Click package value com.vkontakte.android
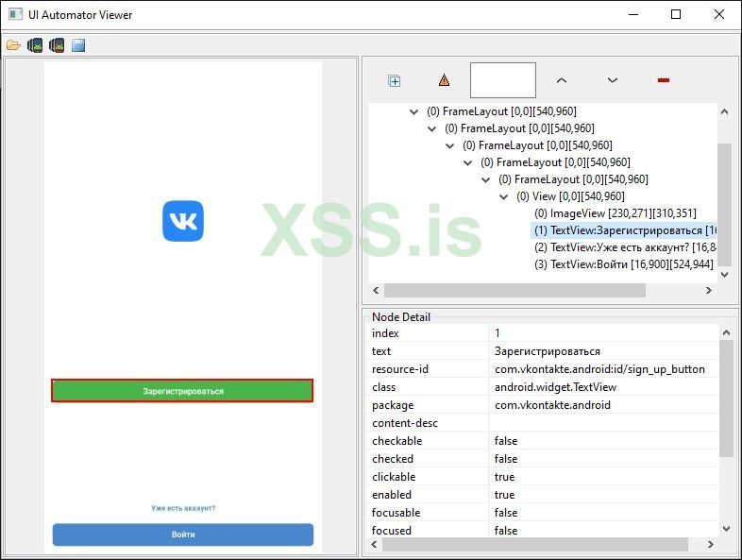Viewport: 742px width, 560px height. click(x=552, y=405)
